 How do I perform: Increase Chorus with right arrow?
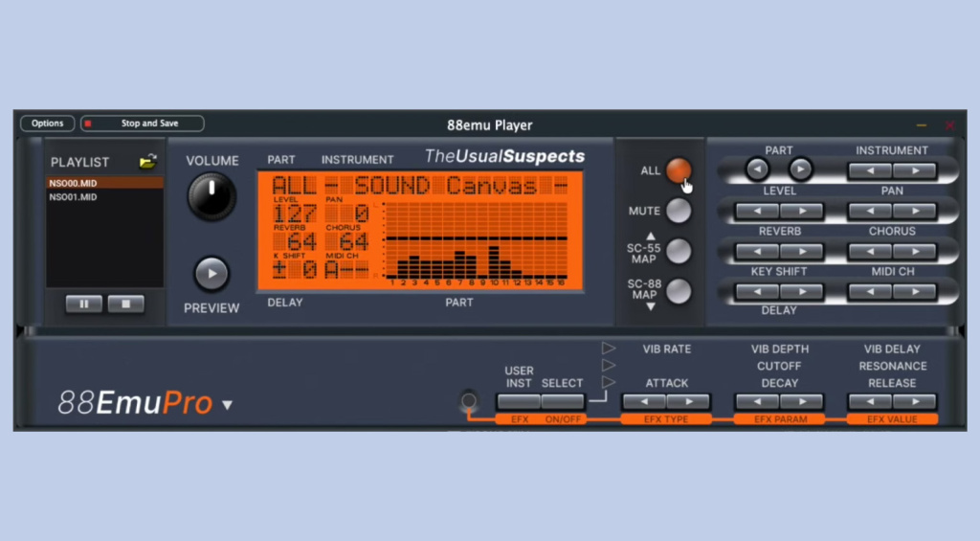point(914,252)
